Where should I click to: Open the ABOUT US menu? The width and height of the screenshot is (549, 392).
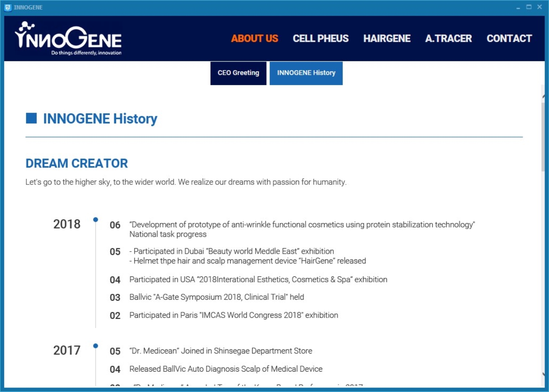click(x=255, y=39)
